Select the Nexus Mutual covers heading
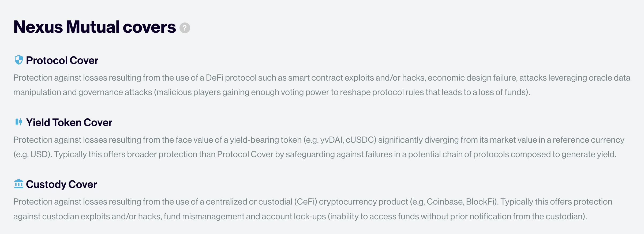 (95, 27)
